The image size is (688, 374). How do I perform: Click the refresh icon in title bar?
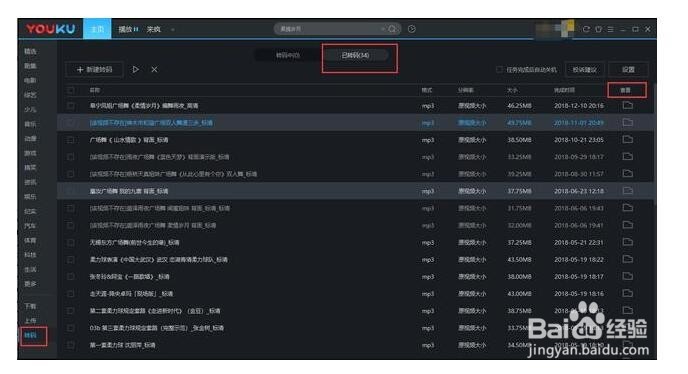(x=586, y=29)
